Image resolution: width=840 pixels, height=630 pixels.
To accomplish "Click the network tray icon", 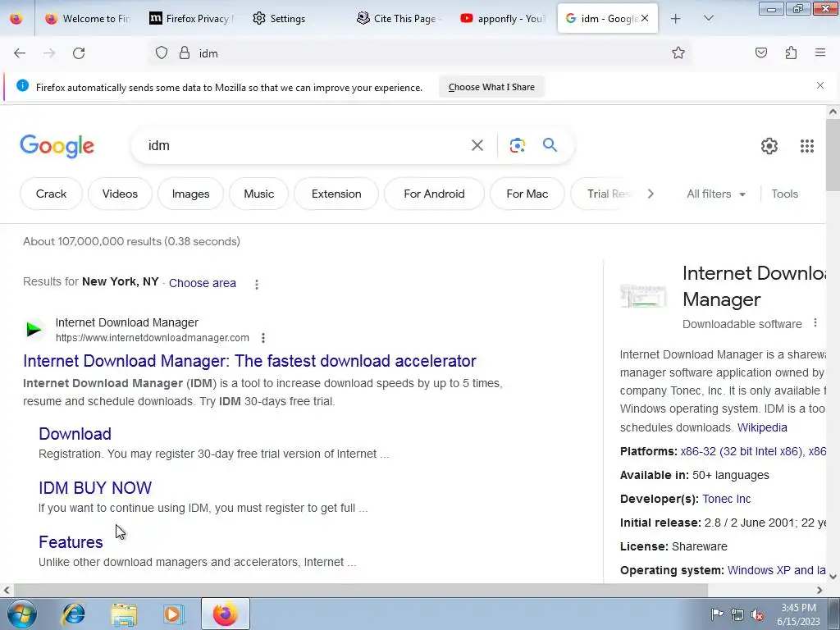I will (x=737, y=615).
